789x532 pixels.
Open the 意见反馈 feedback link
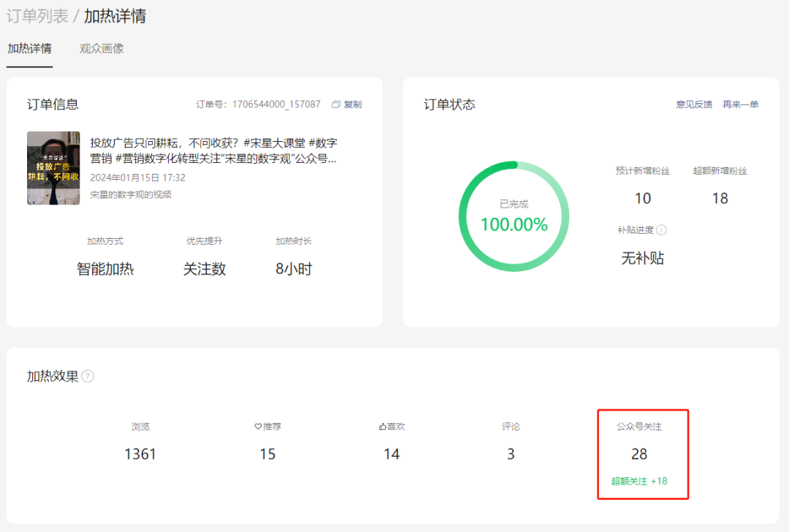694,104
